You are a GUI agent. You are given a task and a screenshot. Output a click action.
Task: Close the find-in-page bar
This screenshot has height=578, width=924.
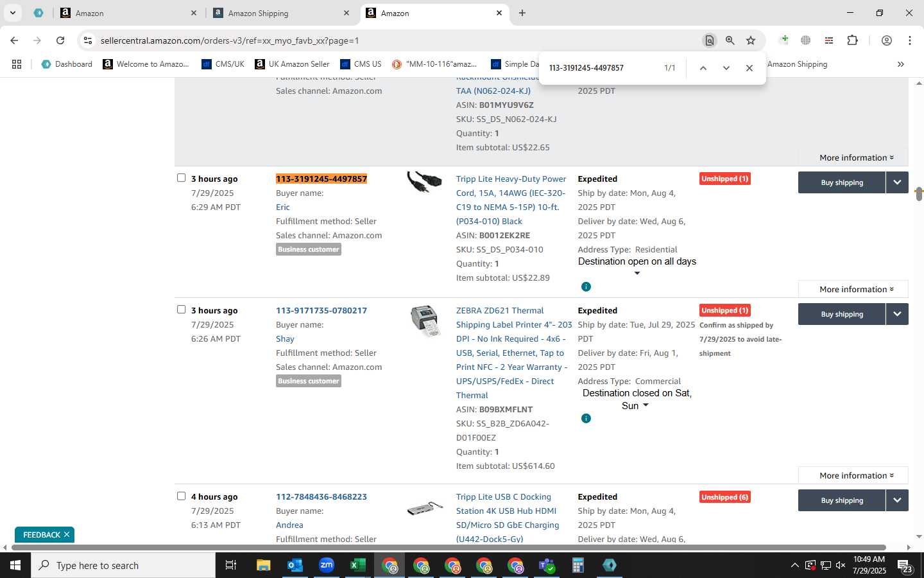[x=749, y=68]
